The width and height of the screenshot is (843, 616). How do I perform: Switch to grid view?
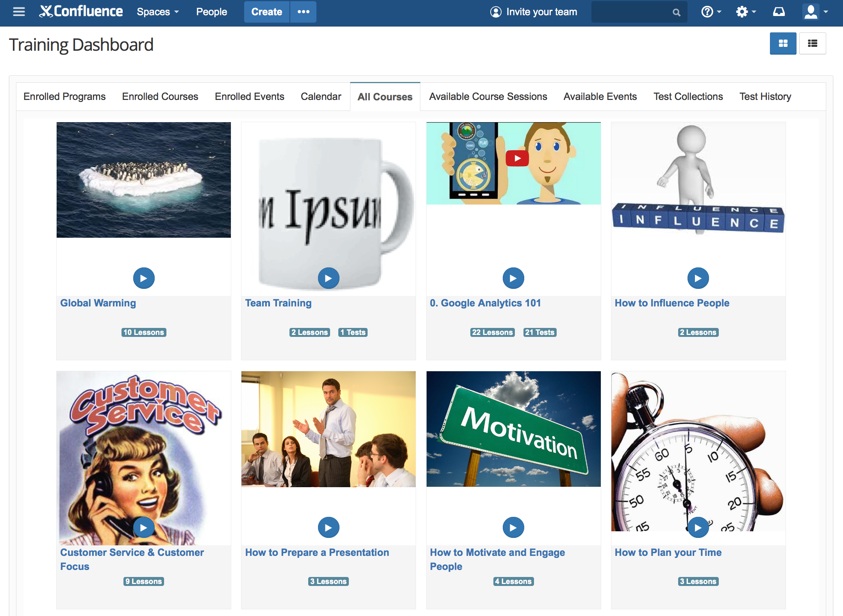tap(783, 43)
